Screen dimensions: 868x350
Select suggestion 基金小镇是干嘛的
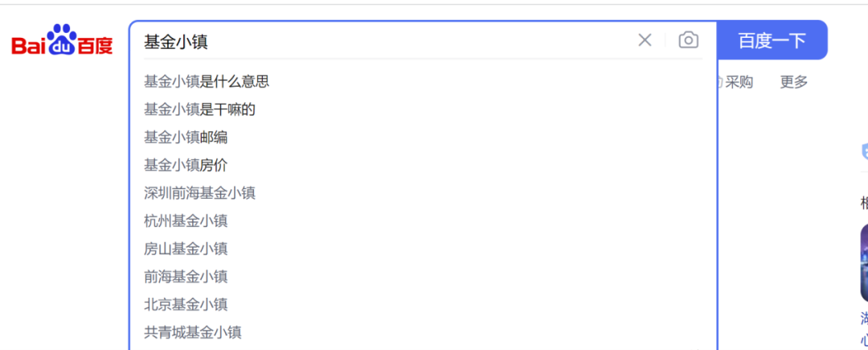coord(199,109)
